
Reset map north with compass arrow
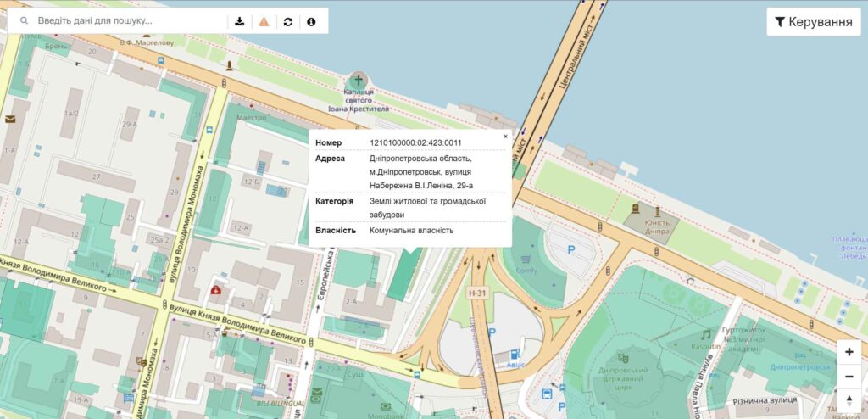coord(849,400)
